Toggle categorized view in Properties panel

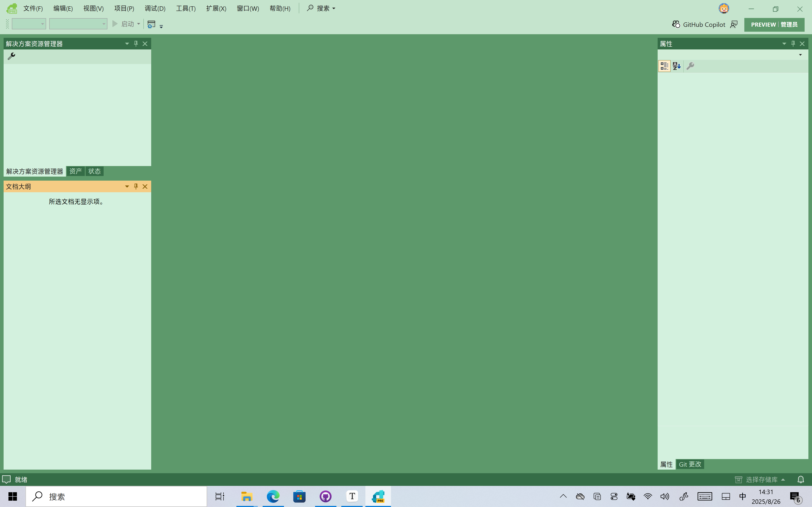coord(664,66)
